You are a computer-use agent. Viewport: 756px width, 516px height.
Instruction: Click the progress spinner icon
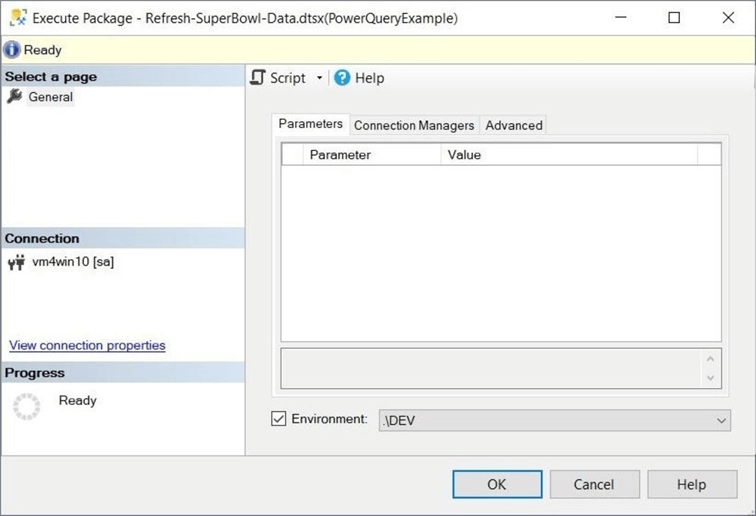tap(26, 406)
